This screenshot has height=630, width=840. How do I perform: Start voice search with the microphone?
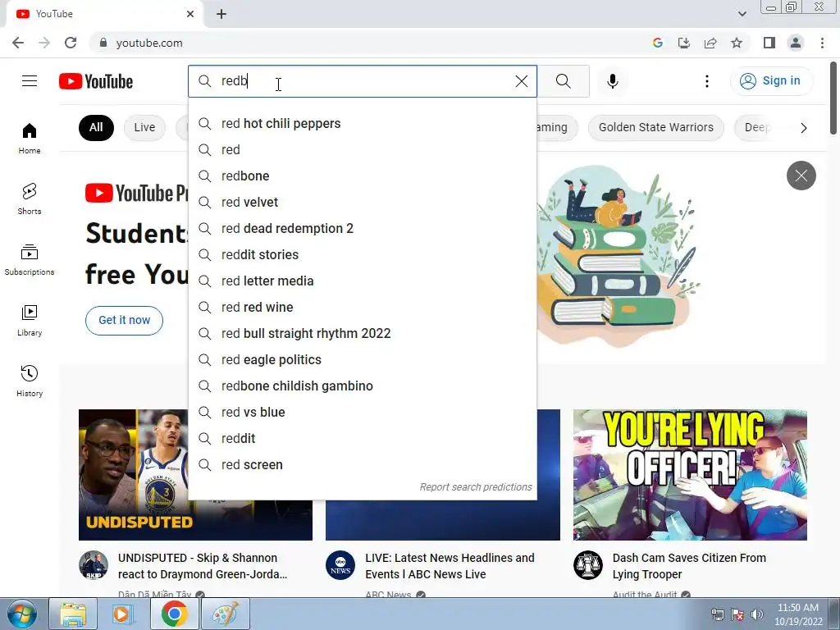tap(613, 81)
